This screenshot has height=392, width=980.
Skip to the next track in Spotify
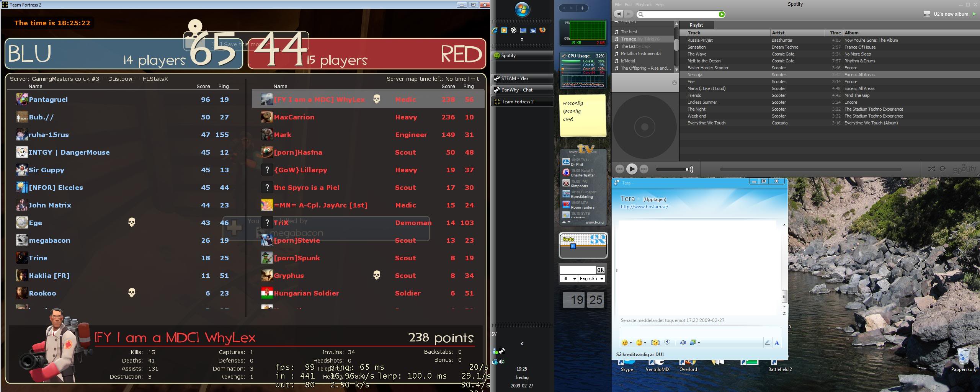(644, 169)
